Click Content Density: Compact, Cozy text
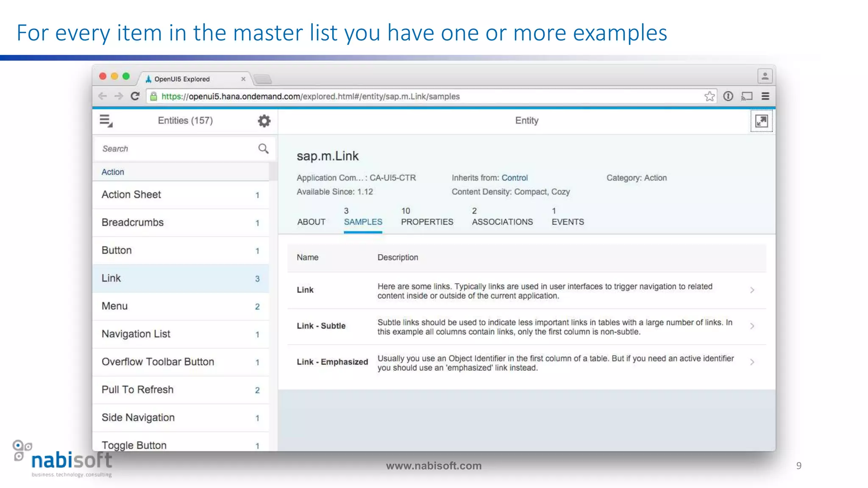The width and height of the screenshot is (868, 488). click(511, 192)
